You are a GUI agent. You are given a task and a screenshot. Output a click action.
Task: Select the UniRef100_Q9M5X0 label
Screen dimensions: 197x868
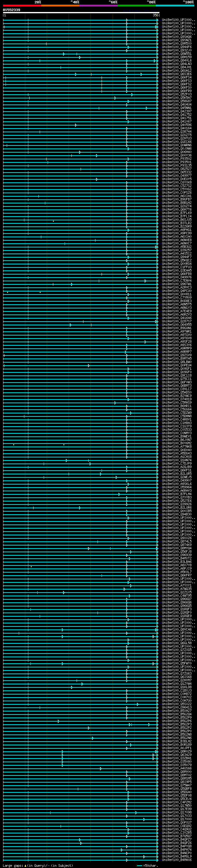click(177, 43)
